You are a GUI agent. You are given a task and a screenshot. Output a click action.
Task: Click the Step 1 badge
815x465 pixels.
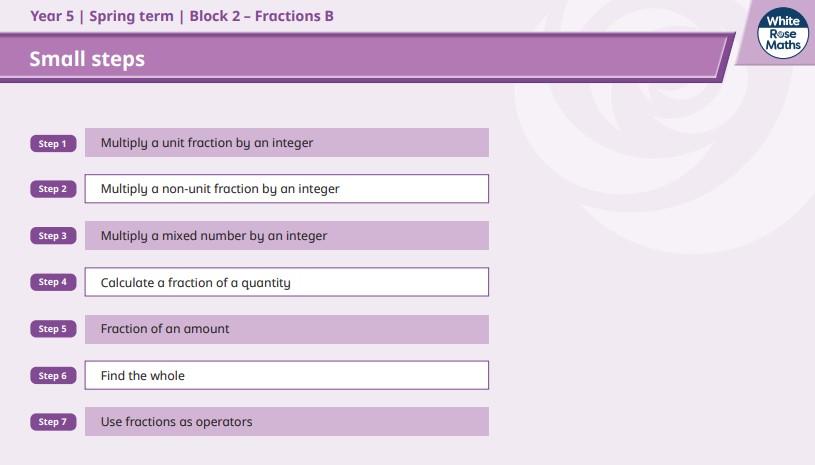tap(52, 144)
